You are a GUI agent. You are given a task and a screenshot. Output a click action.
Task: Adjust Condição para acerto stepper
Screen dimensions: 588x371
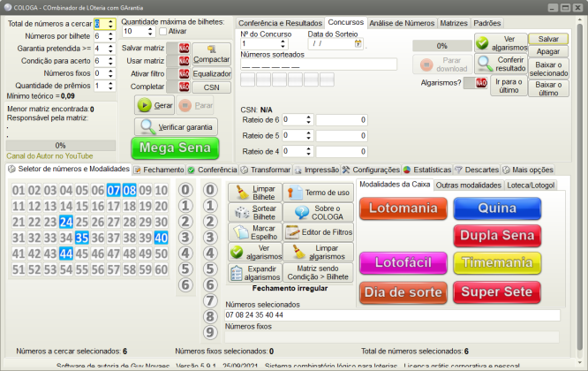click(110, 61)
